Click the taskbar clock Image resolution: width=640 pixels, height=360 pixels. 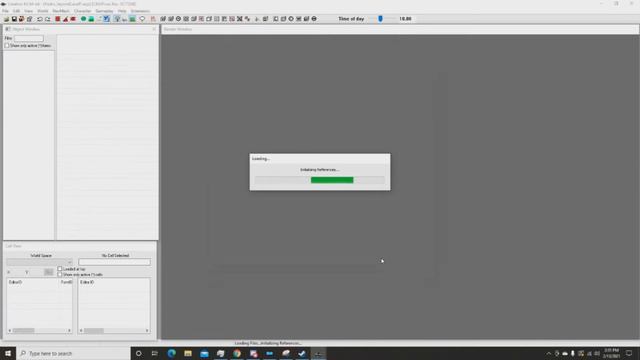(x=611, y=353)
